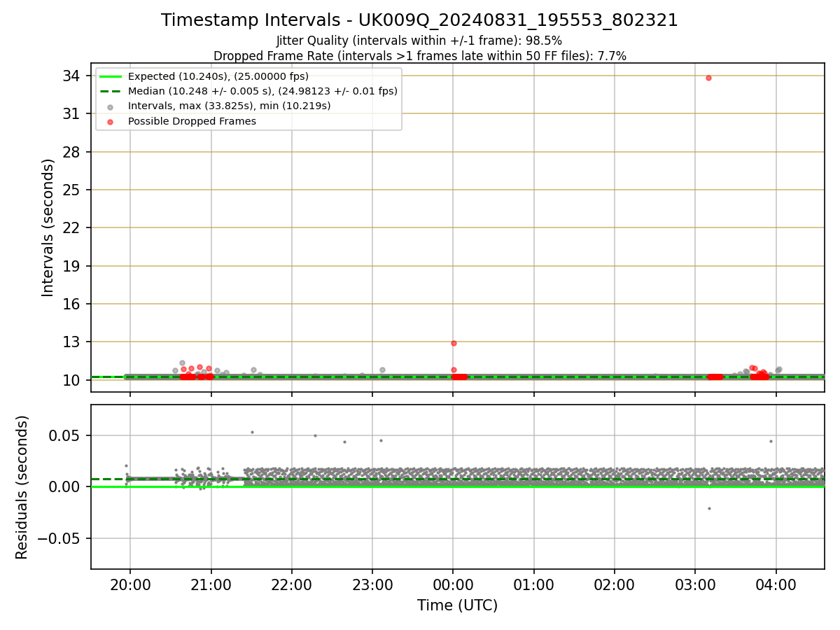Click the 'Time (UTC)' x-axis label
Image resolution: width=840 pixels, height=630 pixels.
coord(457,605)
